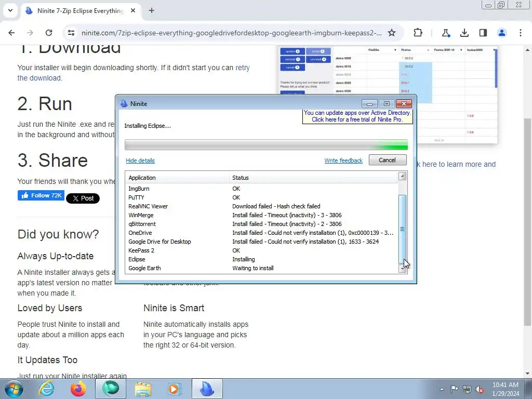The width and height of the screenshot is (532, 399).
Task: Show Chrome downloads
Action: 464,33
